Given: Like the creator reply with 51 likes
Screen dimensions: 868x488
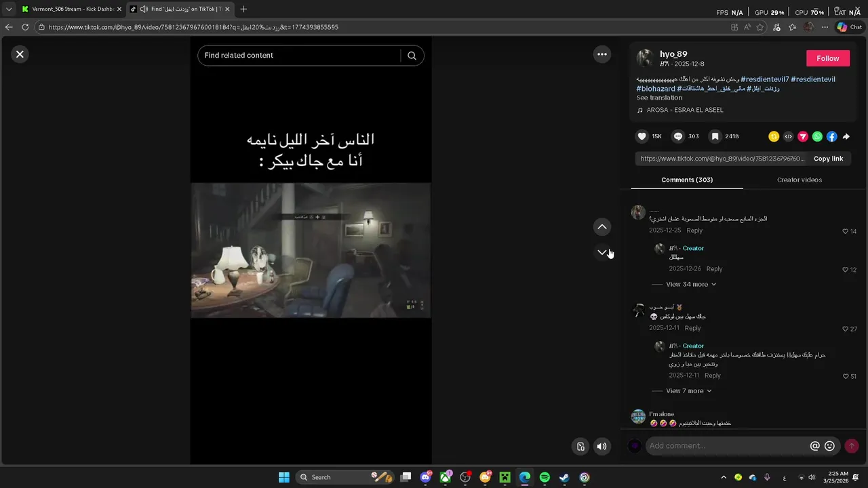Looking at the screenshot, I should point(846,376).
